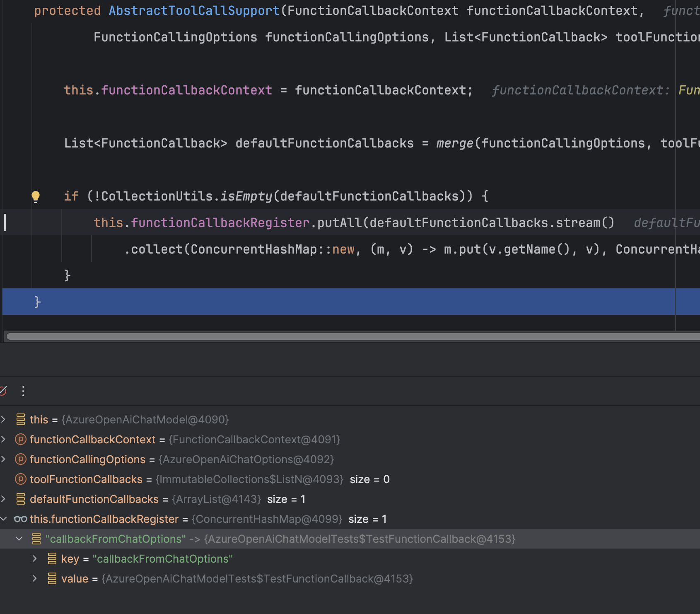
Task: Click '{AzureOpenAiChatOptions@4092}' value text
Action: [x=246, y=459]
